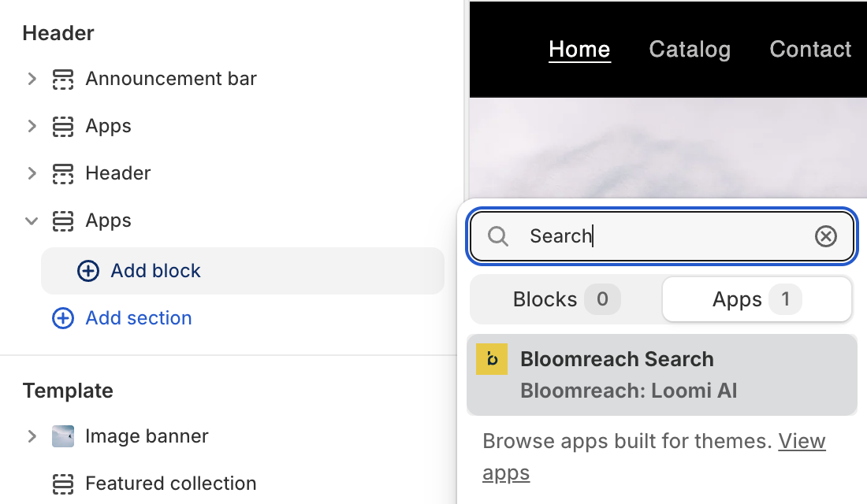Click the plus icon next to Add block
Image resolution: width=867 pixels, height=504 pixels.
(x=87, y=271)
